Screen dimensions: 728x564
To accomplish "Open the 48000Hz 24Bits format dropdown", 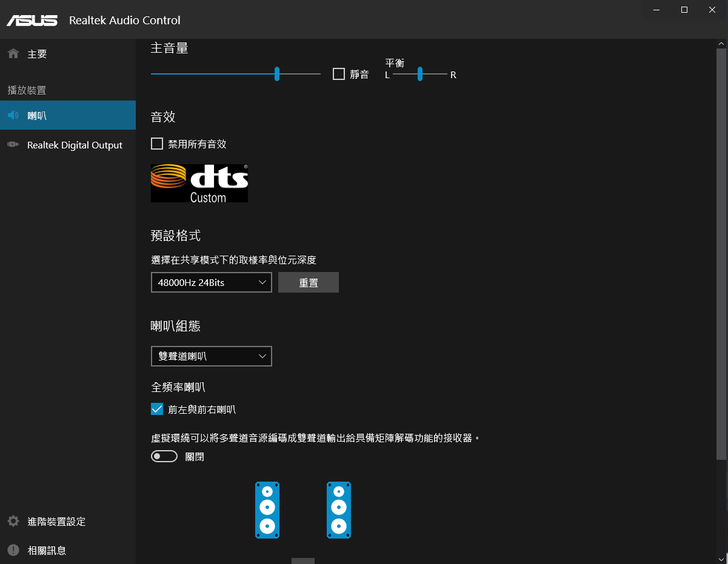I will point(210,282).
